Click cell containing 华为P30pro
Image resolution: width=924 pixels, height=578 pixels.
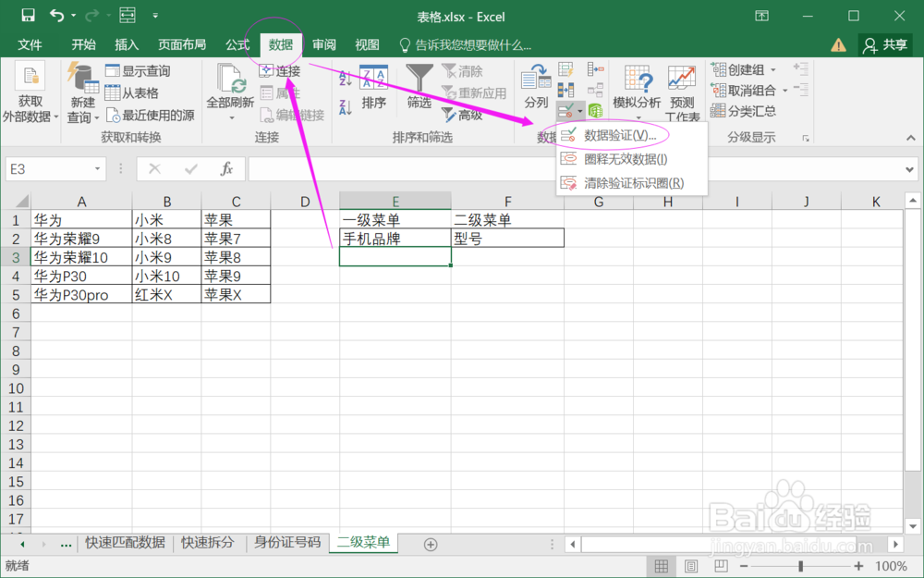[81, 295]
